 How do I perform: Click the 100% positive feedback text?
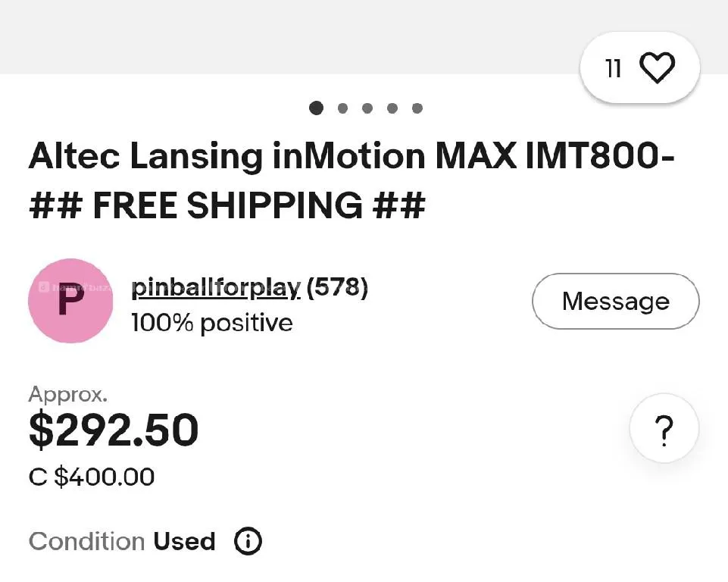(211, 323)
